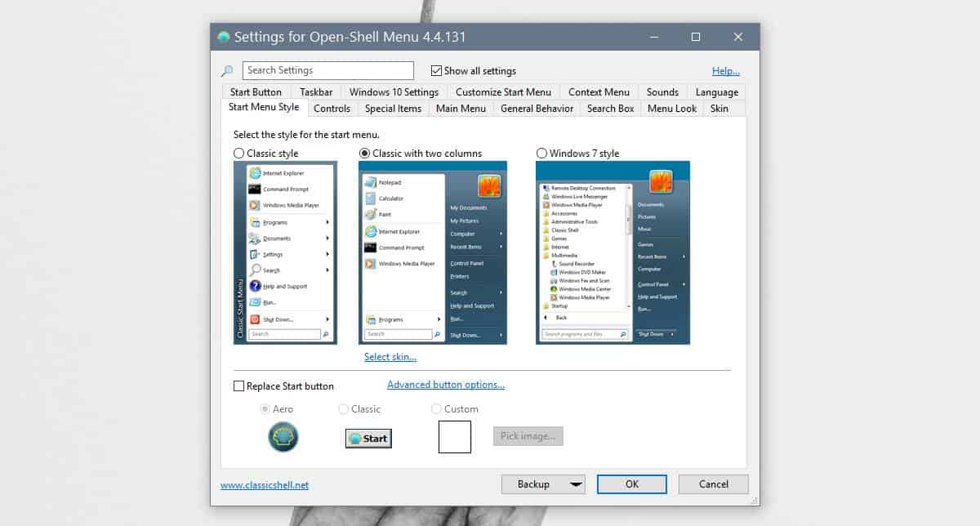The width and height of the screenshot is (980, 526).
Task: Click the search magnifier icon beside Search Settings
Action: pos(227,70)
